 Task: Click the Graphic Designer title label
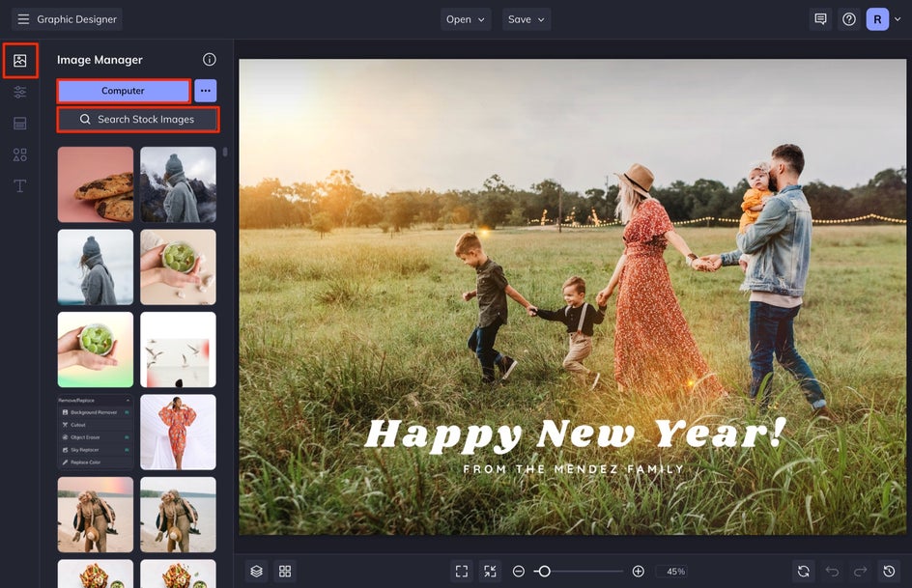[76, 19]
